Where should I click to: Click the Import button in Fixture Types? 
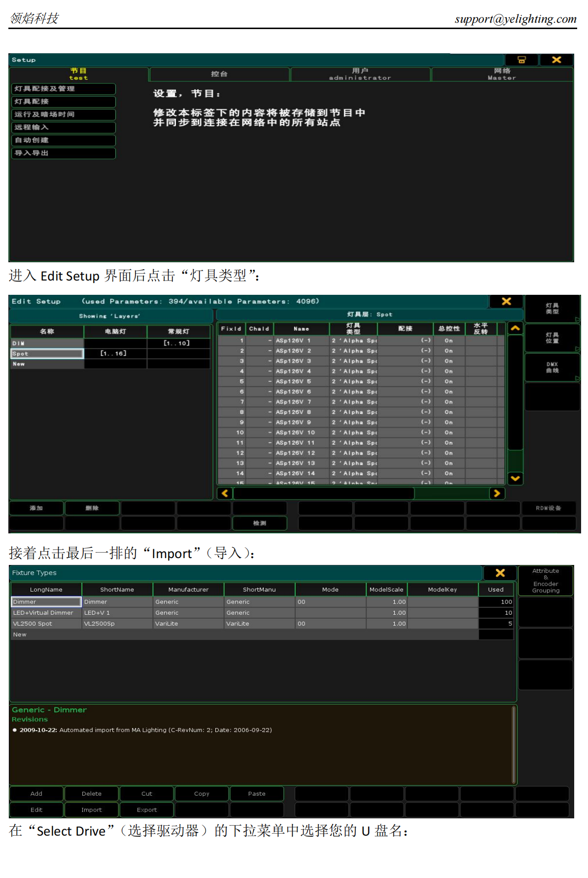pos(91,809)
